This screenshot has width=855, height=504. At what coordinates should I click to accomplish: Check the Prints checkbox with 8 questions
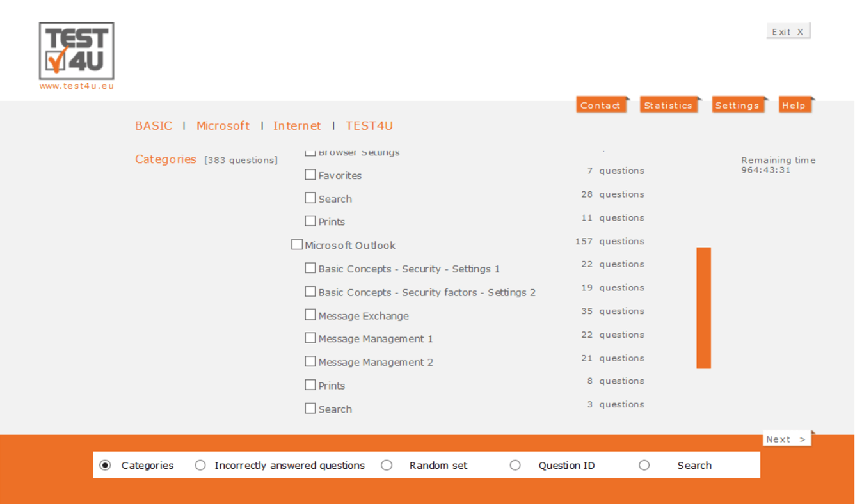click(310, 385)
